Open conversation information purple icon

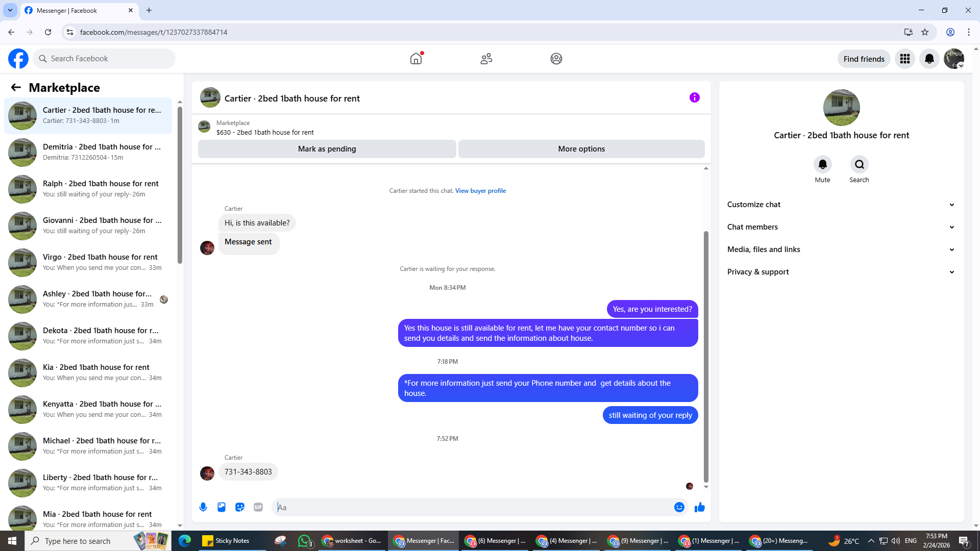tap(694, 97)
